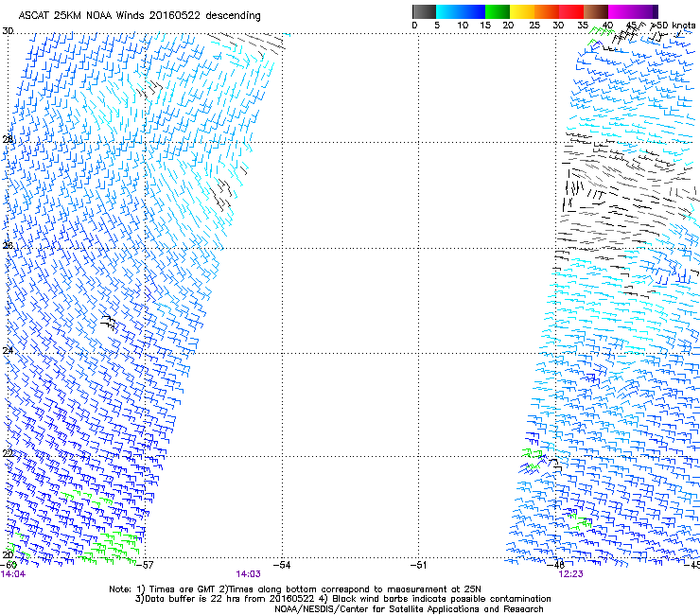The image size is (700, 615).
Task: Click latitude axis label 28
Action: [8, 140]
